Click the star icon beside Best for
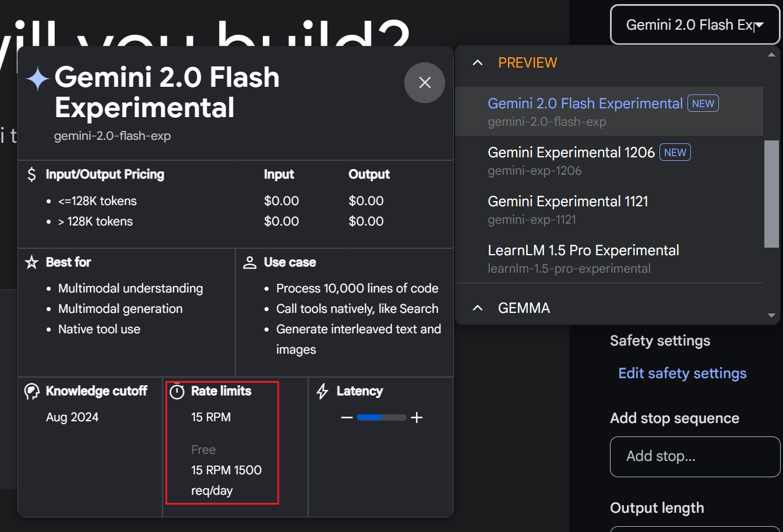Viewport: 783px width, 532px height. (31, 262)
